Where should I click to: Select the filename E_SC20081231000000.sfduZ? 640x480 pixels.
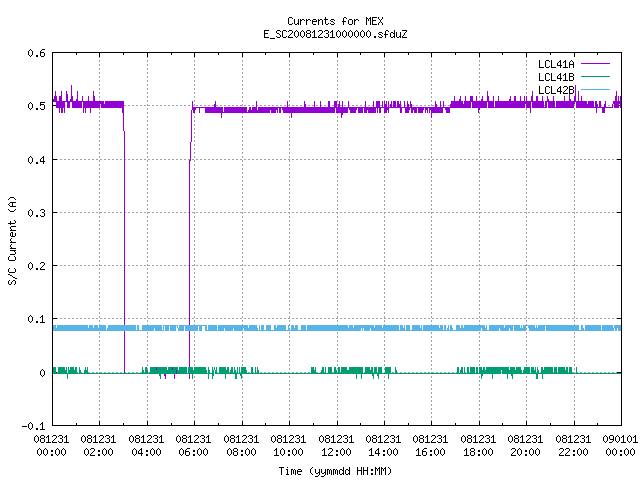335,34
